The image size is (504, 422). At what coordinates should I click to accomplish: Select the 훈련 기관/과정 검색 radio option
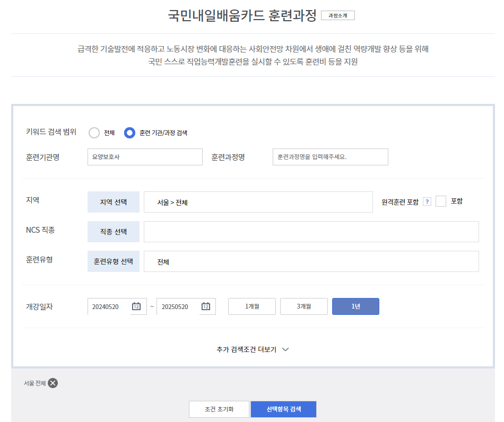(129, 133)
